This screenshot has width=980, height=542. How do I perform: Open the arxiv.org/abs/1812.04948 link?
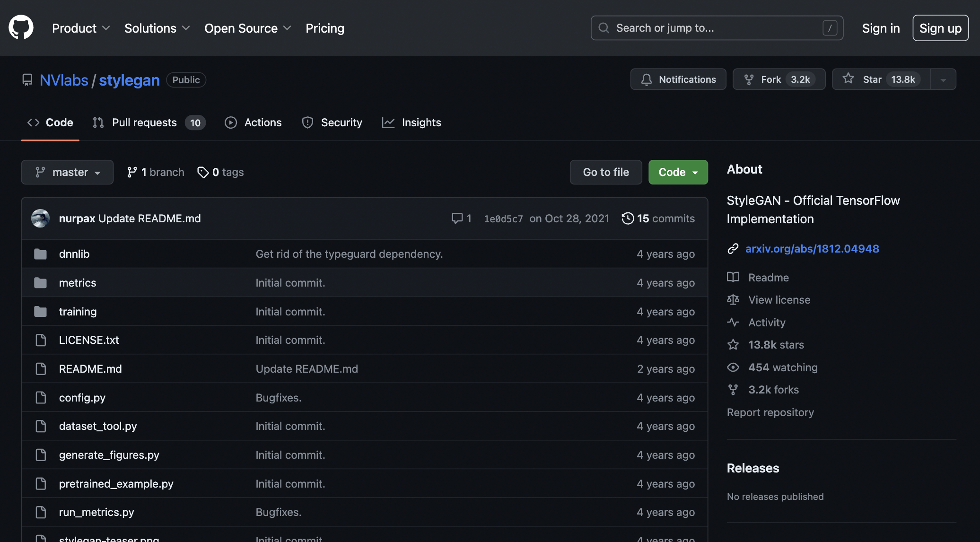click(812, 249)
